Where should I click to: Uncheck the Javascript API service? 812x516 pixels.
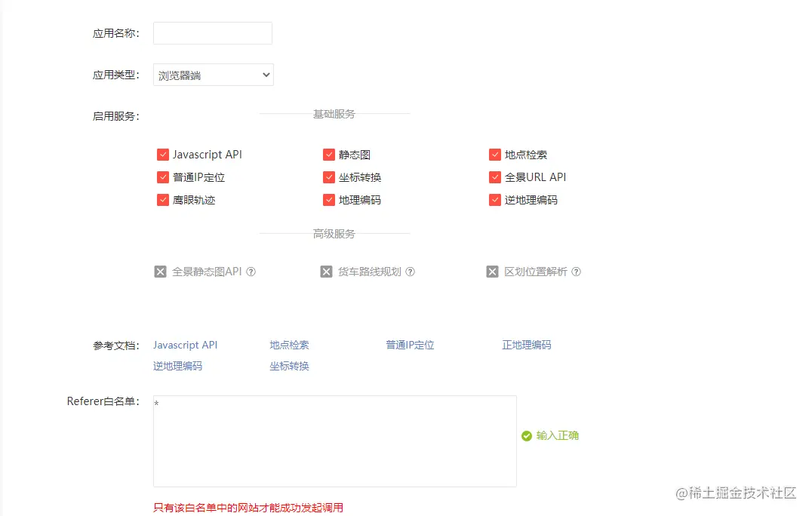point(163,154)
